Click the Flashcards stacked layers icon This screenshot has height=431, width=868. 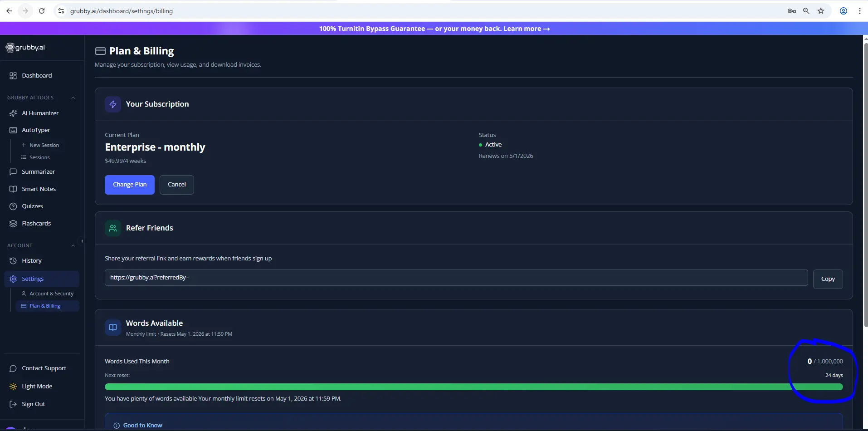coord(13,224)
